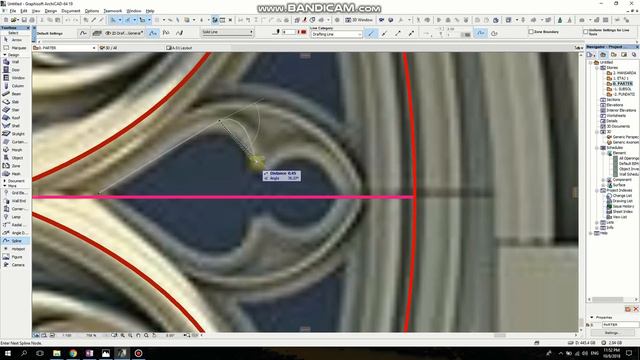The height and width of the screenshot is (360, 640).
Task: Select the Stair tool
Action: click(16, 110)
